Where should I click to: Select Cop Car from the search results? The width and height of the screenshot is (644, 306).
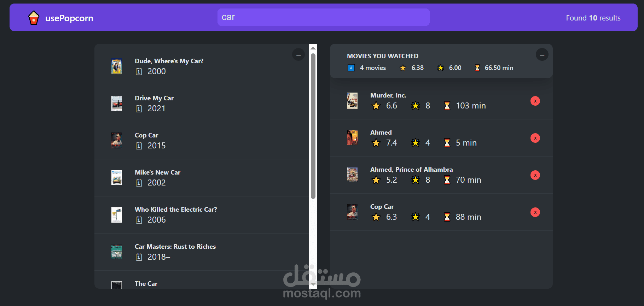pyautogui.click(x=202, y=141)
